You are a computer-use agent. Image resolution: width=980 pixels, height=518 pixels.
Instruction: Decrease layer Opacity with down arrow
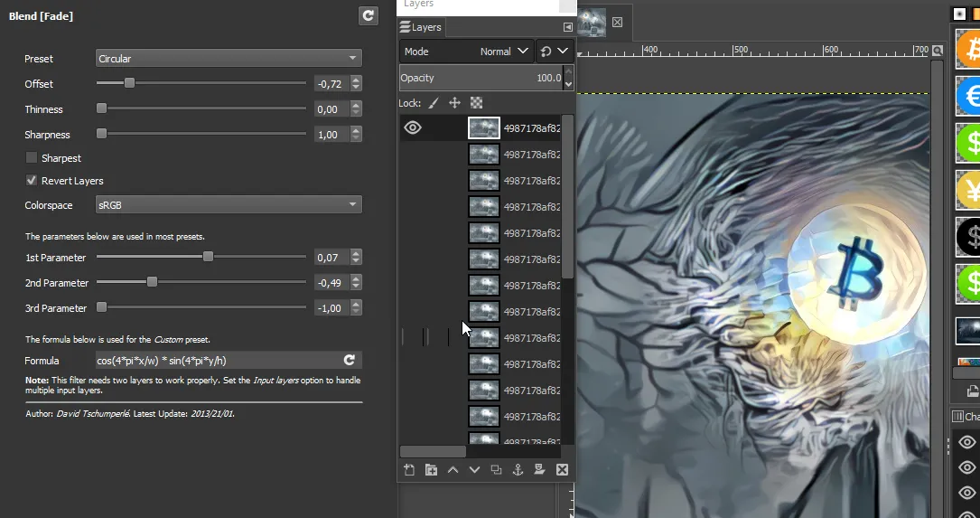pyautogui.click(x=568, y=84)
